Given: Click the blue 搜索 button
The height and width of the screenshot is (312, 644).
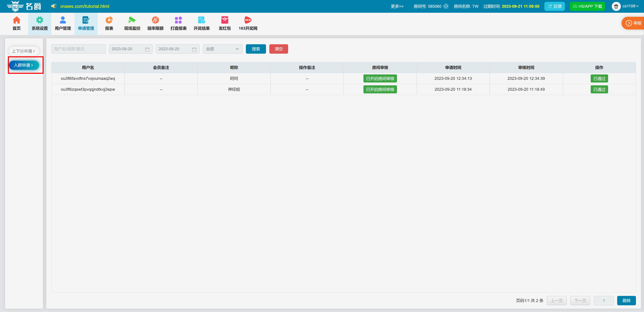Looking at the screenshot, I should coord(255,49).
